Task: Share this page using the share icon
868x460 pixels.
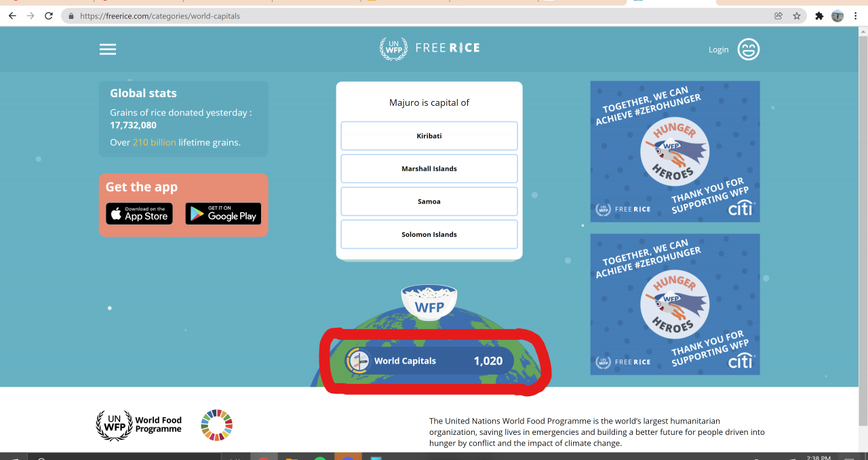Action: [778, 16]
